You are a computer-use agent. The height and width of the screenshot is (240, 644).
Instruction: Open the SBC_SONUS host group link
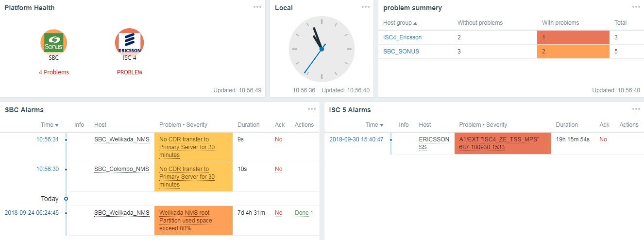(x=401, y=51)
